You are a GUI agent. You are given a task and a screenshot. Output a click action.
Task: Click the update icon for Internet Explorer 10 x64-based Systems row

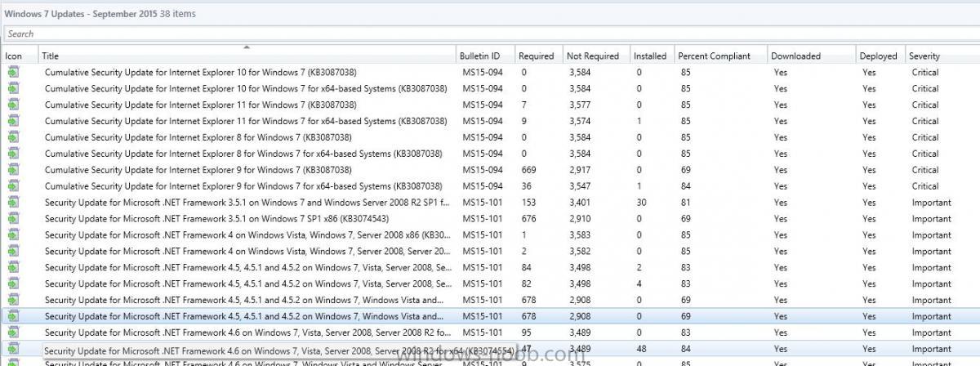point(14,88)
